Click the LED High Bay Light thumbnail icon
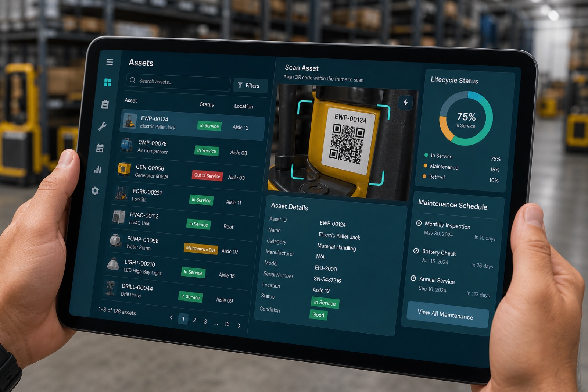Viewport: 588px width, 392px height. pos(113,264)
